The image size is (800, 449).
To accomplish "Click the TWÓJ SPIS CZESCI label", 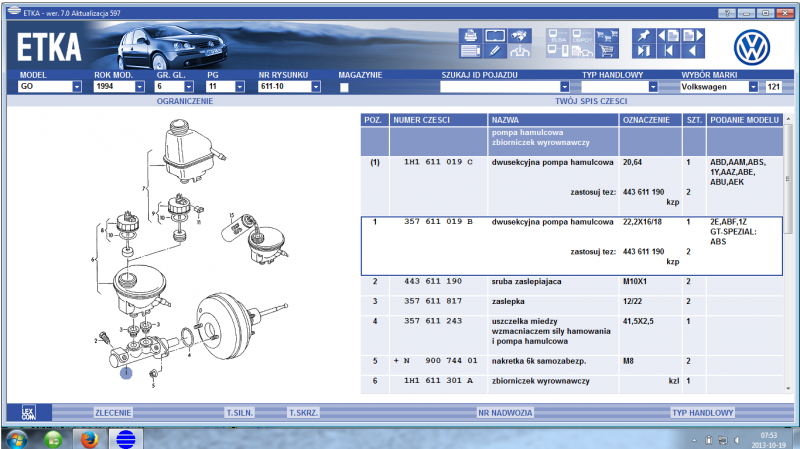I will (x=591, y=101).
